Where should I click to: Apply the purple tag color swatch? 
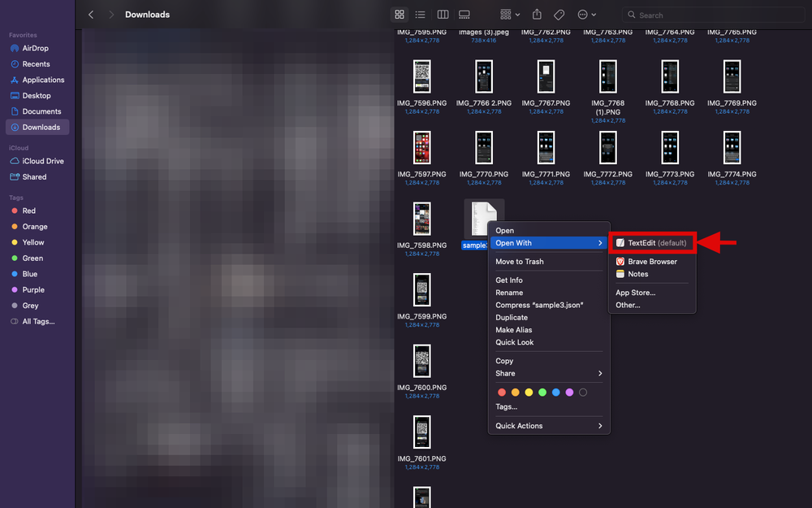click(x=568, y=392)
